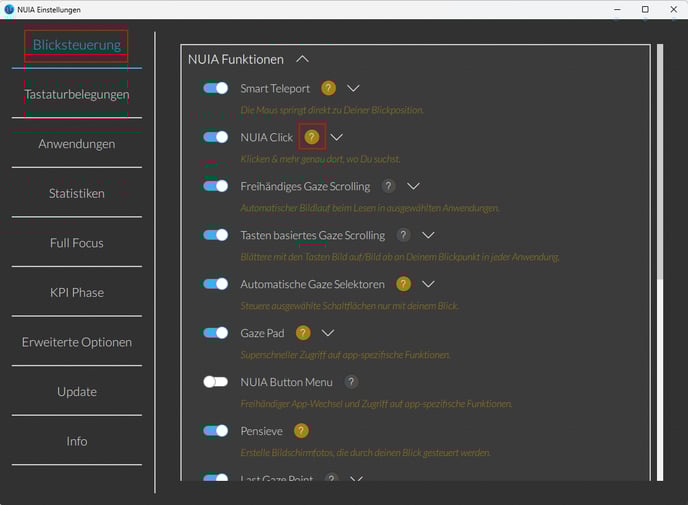Enable the NUIA Button Menu toggle
This screenshot has height=505, width=688.
point(215,382)
